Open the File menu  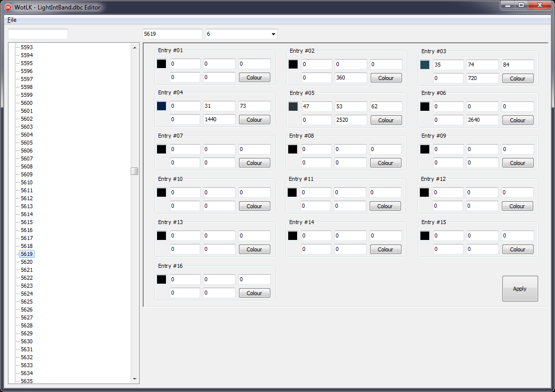(12, 20)
